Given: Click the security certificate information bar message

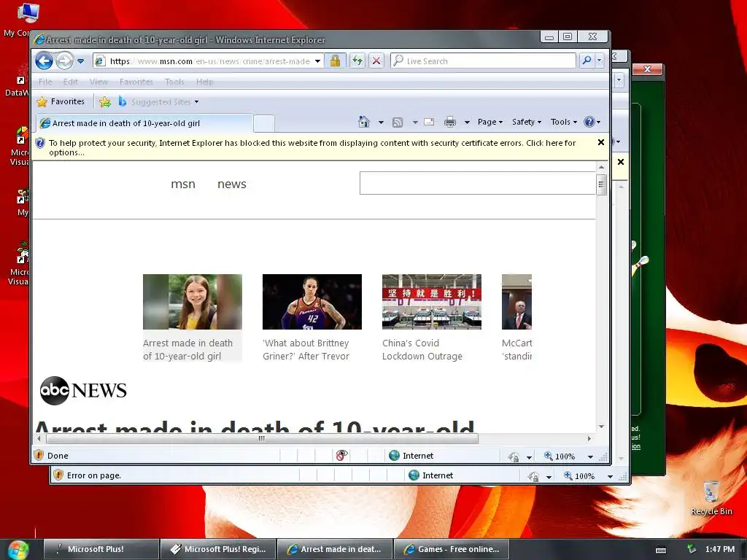Looking at the screenshot, I should click(312, 147).
